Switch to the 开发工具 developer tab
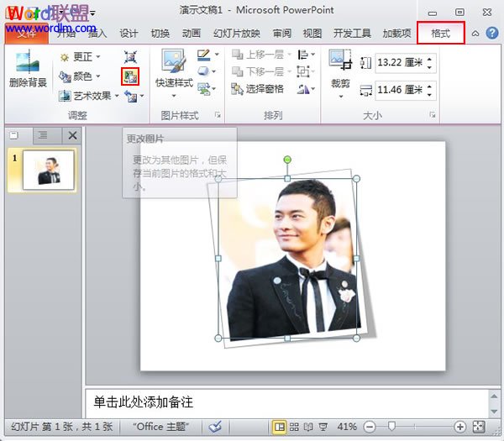The image size is (504, 441). 352,33
